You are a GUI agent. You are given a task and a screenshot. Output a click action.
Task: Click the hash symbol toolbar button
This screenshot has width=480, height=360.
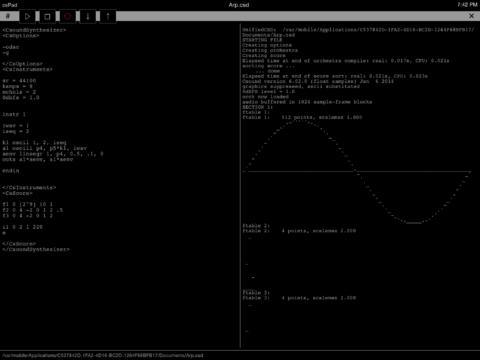[x=8, y=16]
